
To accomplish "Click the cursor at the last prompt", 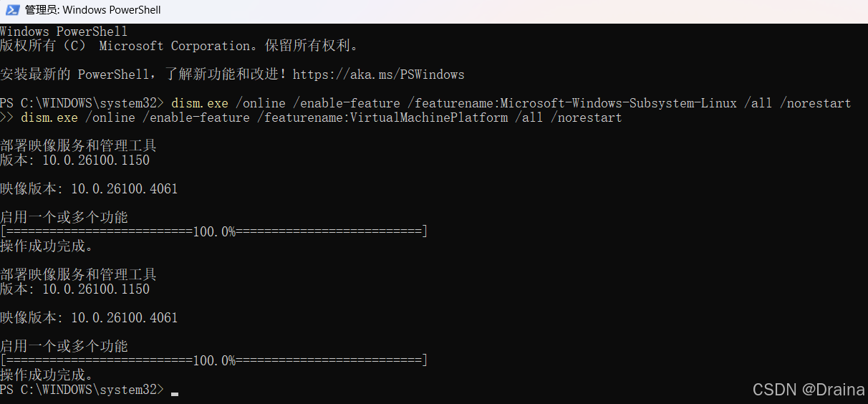I will 175,391.
